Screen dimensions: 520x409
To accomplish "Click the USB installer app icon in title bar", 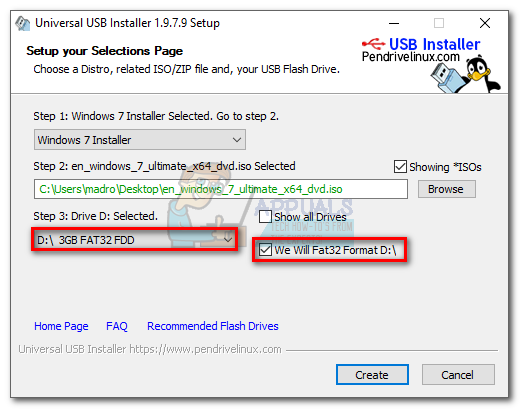I will pos(22,23).
